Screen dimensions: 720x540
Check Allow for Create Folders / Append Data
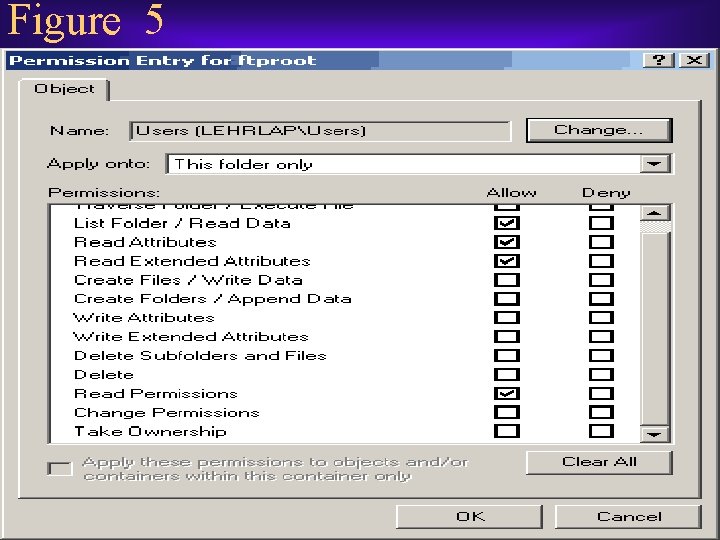[507, 299]
